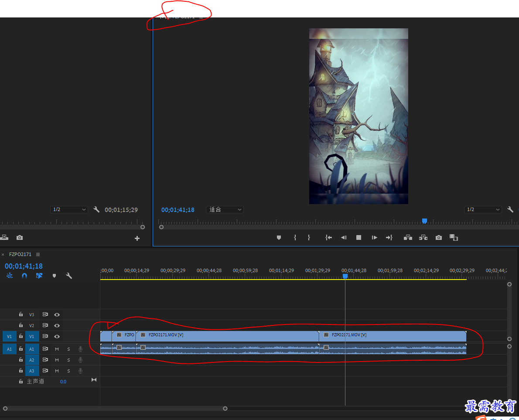This screenshot has width=519, height=420.
Task: Click Program monitor timecode 00;01;41;18
Action: [x=178, y=210]
